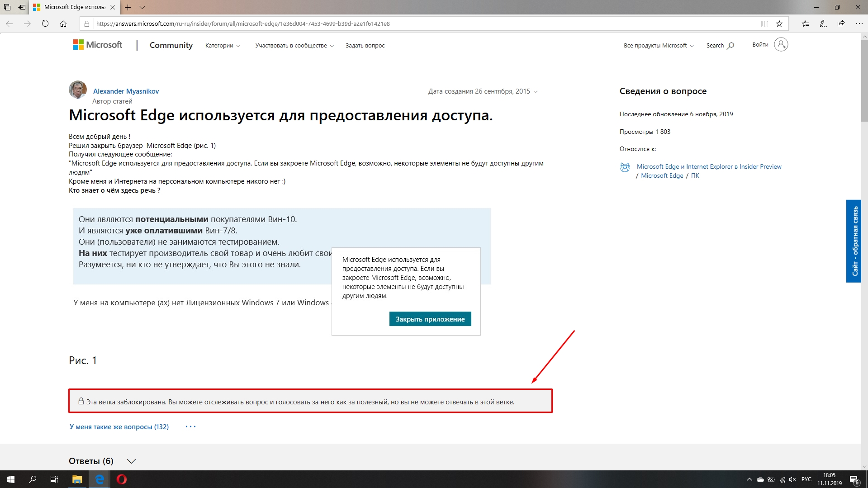This screenshot has width=868, height=488.
Task: Click Последнее обновление 6 ноября, 2019 text
Action: (x=676, y=114)
